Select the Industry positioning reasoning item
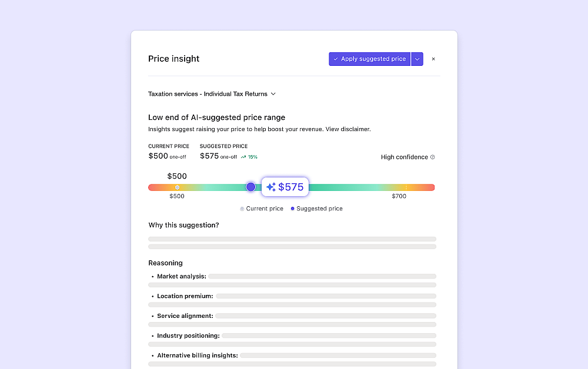Viewport: 588px width, 369px height. (188, 336)
